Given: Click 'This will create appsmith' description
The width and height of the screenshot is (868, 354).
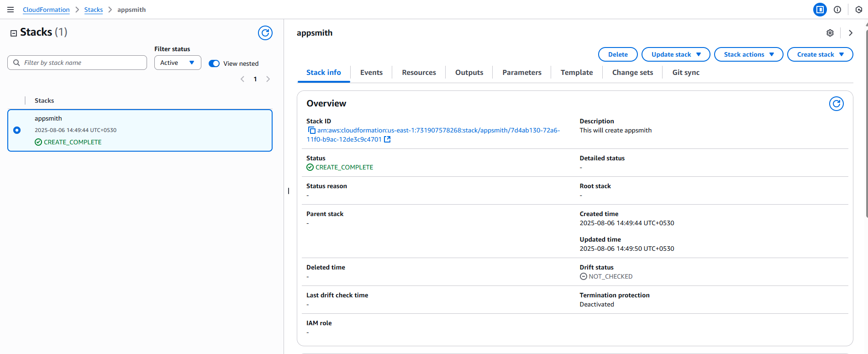Looking at the screenshot, I should (615, 130).
